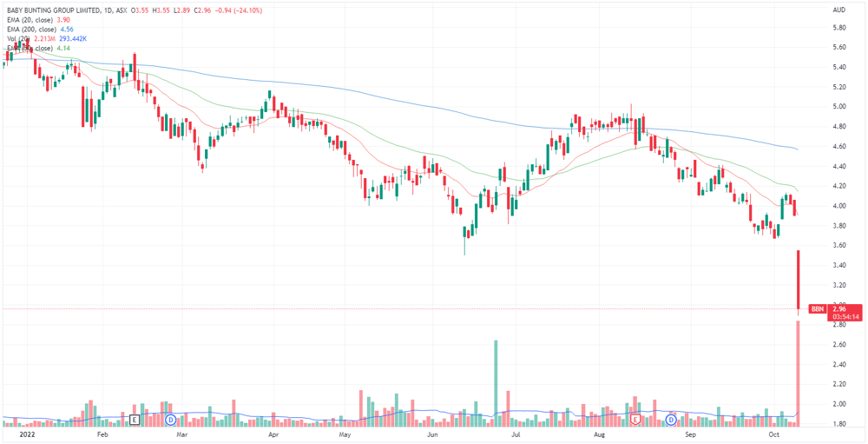
Task: Click the 4.56 EMA 200 legend value
Action: [65, 30]
